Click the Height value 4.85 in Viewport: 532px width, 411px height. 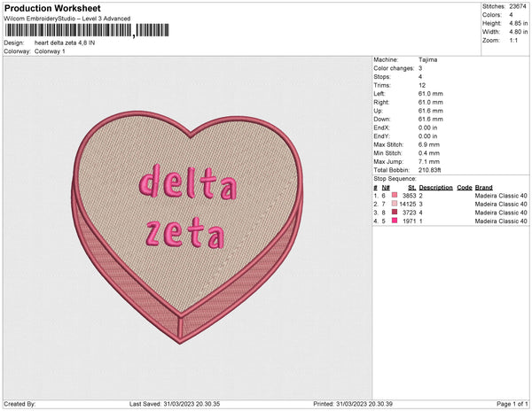(x=518, y=23)
